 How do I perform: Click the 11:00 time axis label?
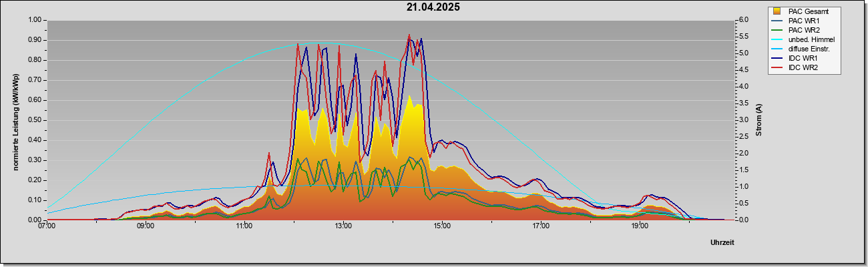pyautogui.click(x=244, y=226)
